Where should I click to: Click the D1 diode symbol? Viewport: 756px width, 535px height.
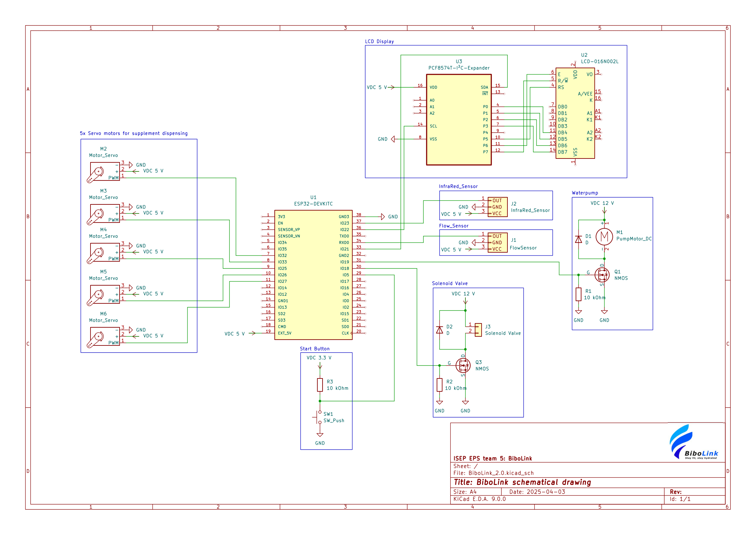(579, 239)
